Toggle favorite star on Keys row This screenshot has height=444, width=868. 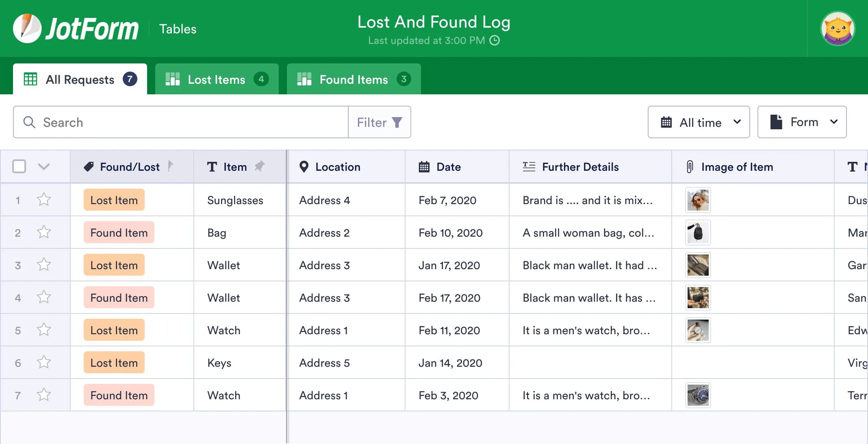pyautogui.click(x=43, y=362)
